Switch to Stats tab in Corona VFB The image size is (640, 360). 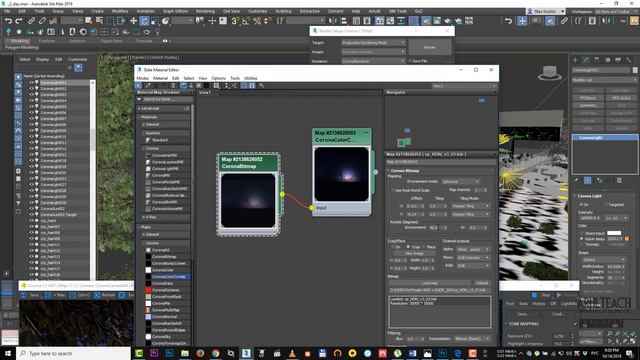(524, 304)
